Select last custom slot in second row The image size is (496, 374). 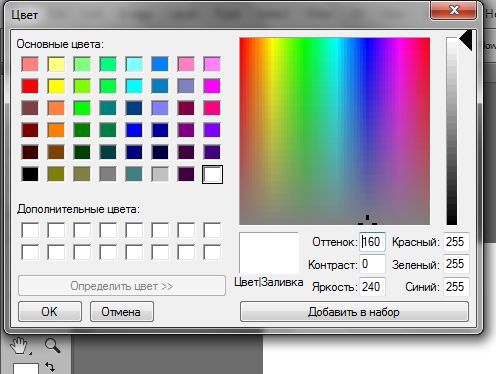pos(212,252)
